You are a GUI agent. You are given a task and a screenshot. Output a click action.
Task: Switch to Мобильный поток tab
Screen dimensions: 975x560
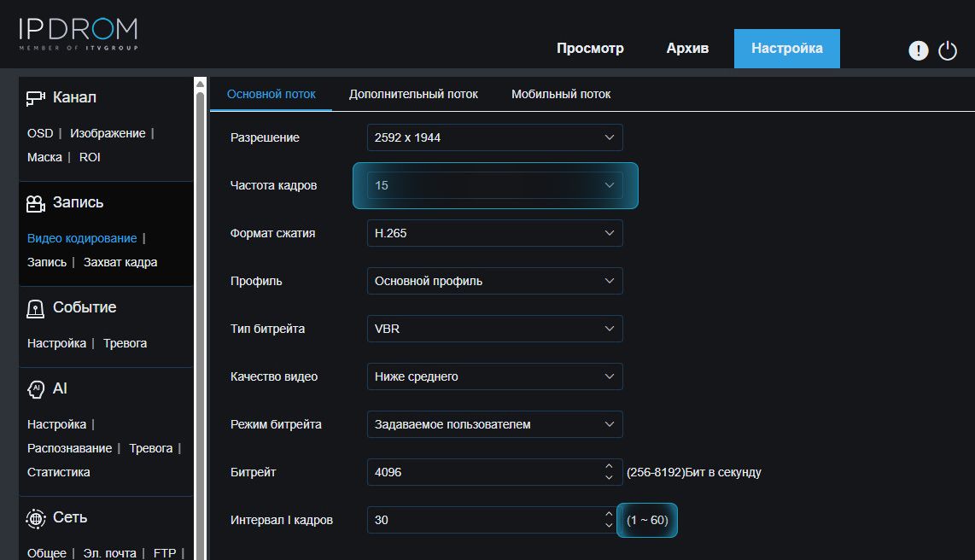click(x=561, y=94)
